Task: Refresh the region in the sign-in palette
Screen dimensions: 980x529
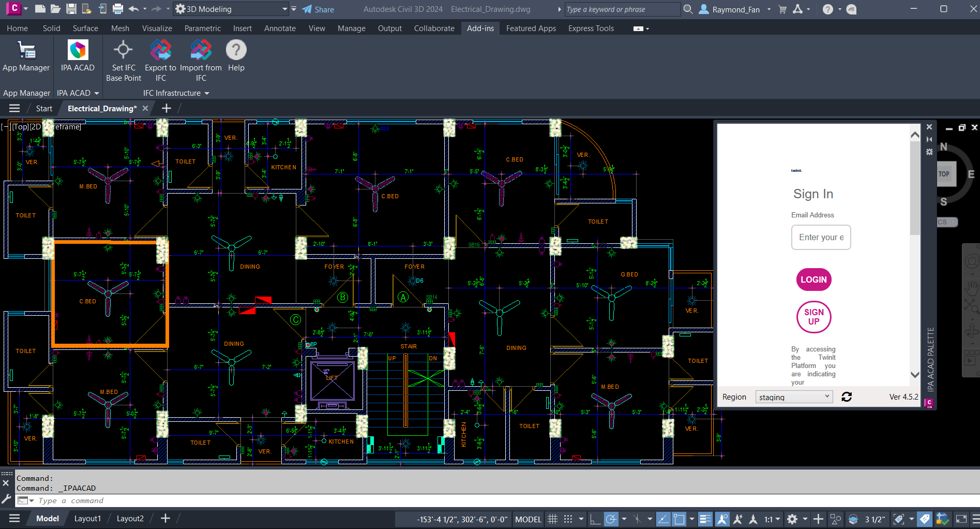Action: pyautogui.click(x=847, y=397)
